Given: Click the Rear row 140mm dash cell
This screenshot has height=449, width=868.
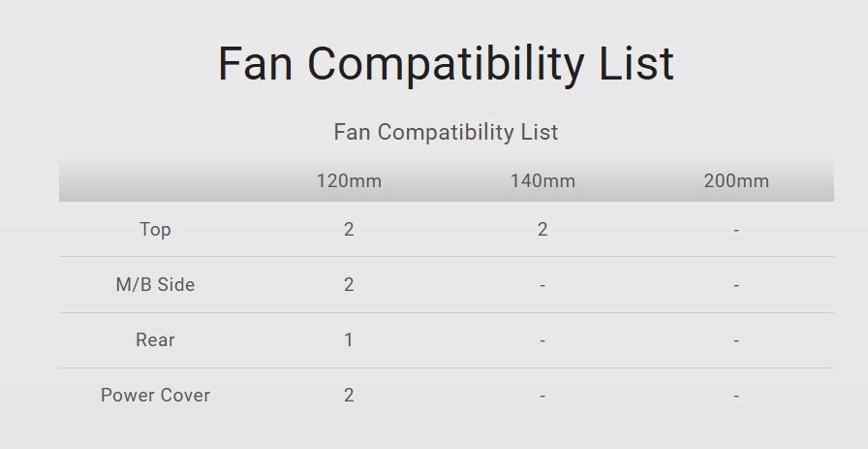Looking at the screenshot, I should pos(542,341).
